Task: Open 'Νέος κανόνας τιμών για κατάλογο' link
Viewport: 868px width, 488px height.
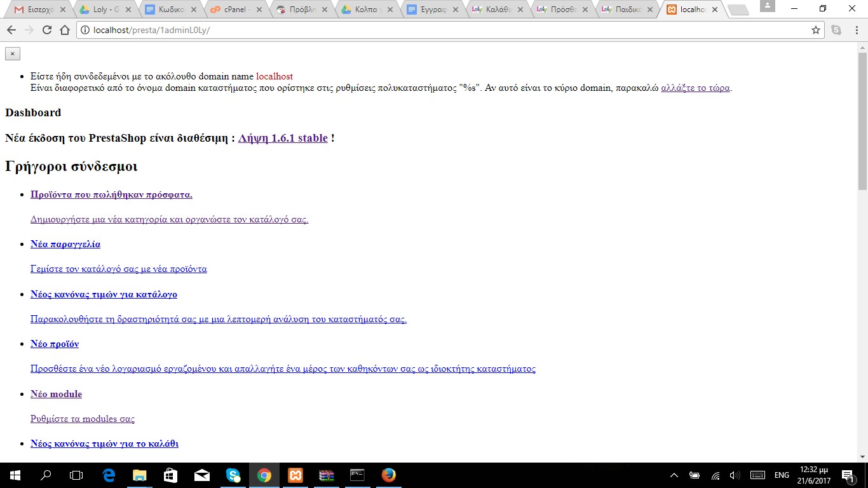Action: [x=104, y=294]
